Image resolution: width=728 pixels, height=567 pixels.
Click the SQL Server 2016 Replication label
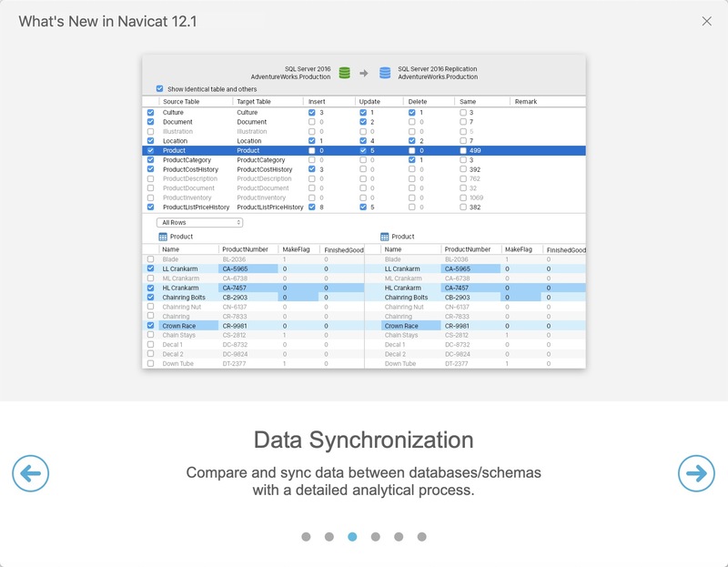point(438,69)
